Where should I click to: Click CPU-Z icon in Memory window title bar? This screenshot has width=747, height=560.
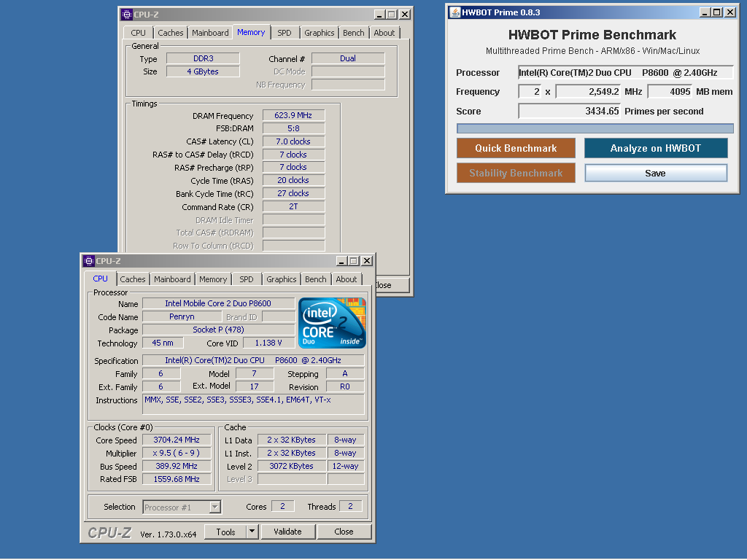coord(127,15)
